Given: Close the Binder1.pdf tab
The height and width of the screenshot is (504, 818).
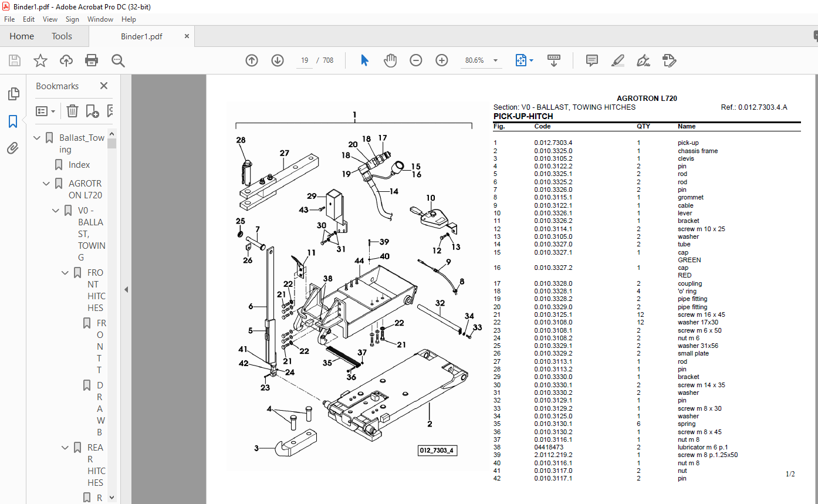Looking at the screenshot, I should tap(187, 36).
